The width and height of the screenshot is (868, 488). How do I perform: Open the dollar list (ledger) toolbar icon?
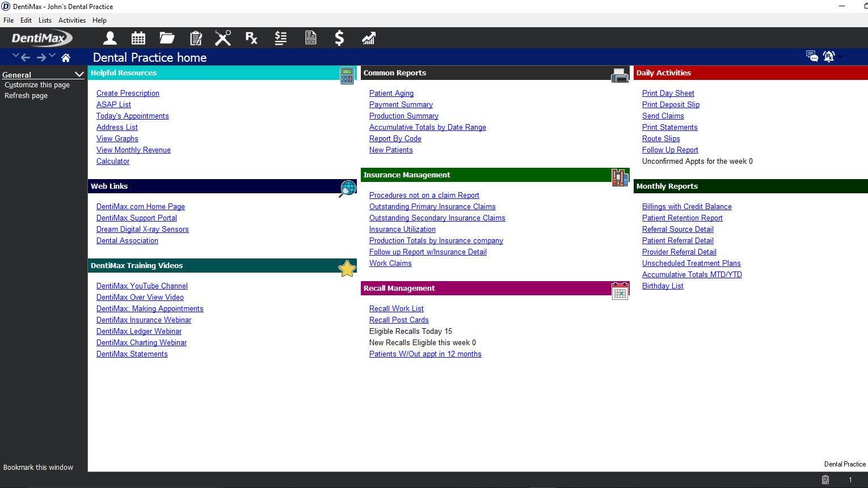click(x=281, y=38)
